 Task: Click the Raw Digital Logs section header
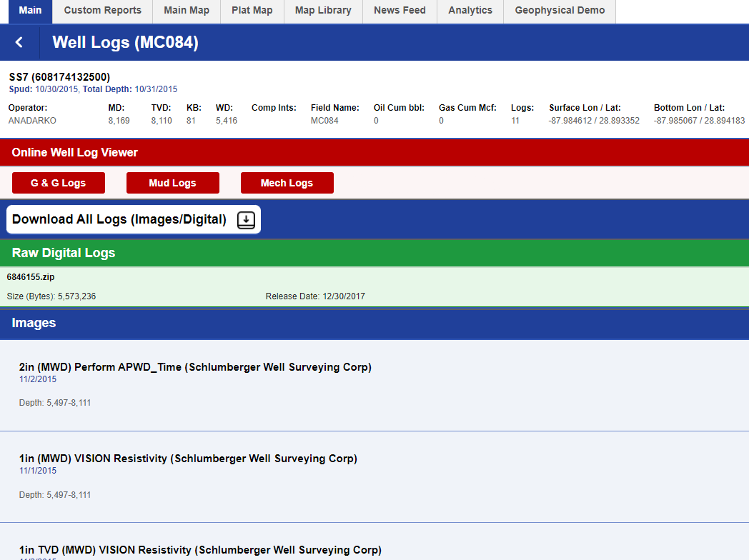63,253
